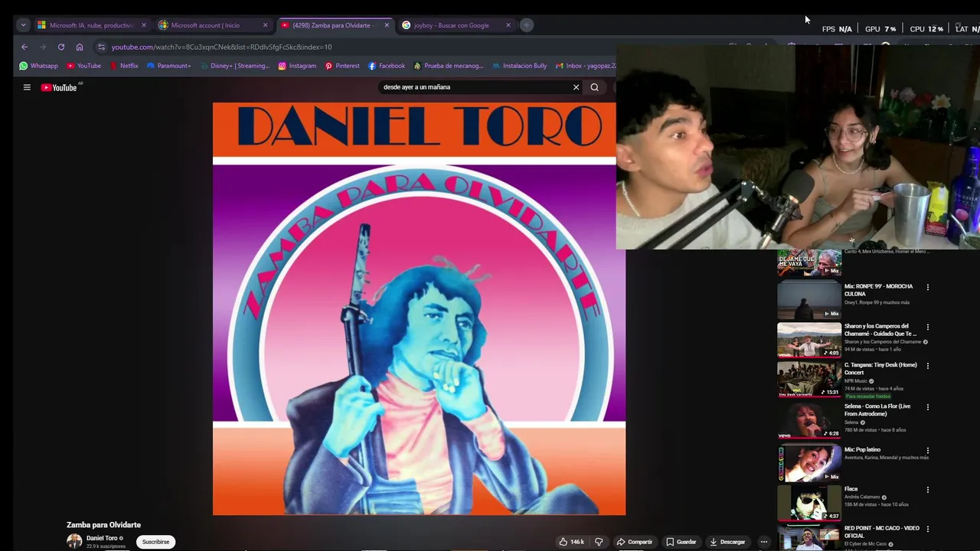The height and width of the screenshot is (551, 980).
Task: Open the YouTube guide hamburger menu
Action: (27, 87)
